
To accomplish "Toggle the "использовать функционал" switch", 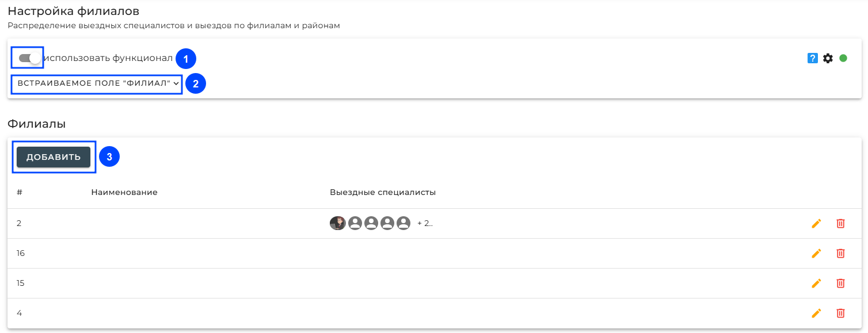I will [30, 58].
